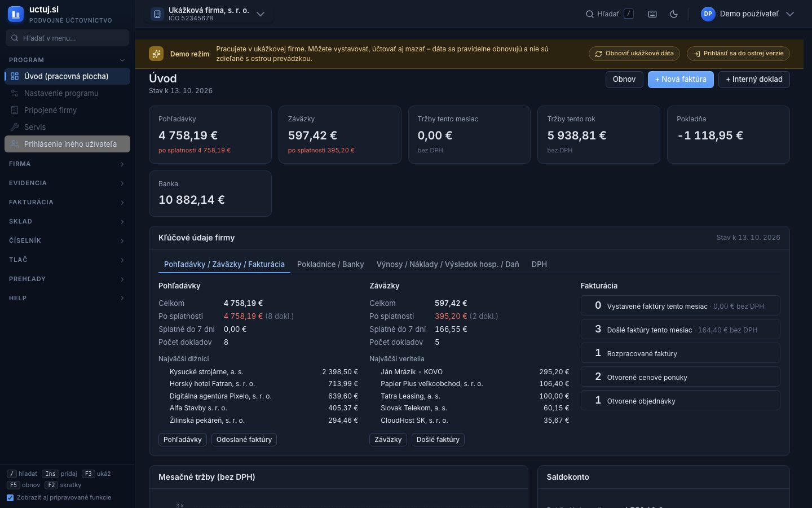Focus the Hľadať v menu search field
Viewport: 812px width, 508px height.
tap(67, 38)
